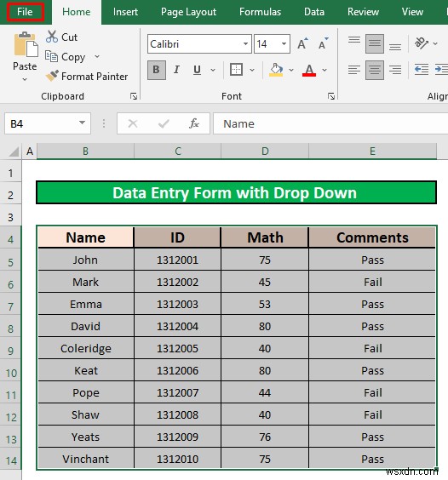Apply borders with the Borders icon

click(x=236, y=70)
